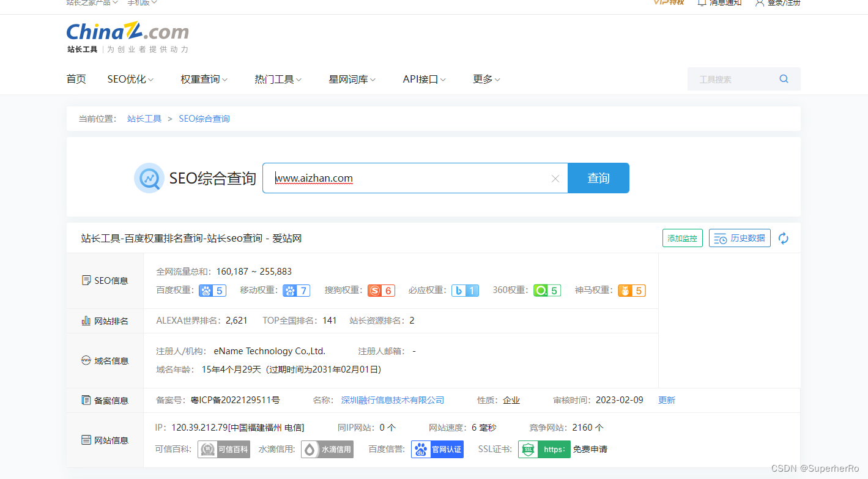868x479 pixels.
Task: Click the Shenma weight badge showing 5
Action: click(x=631, y=291)
